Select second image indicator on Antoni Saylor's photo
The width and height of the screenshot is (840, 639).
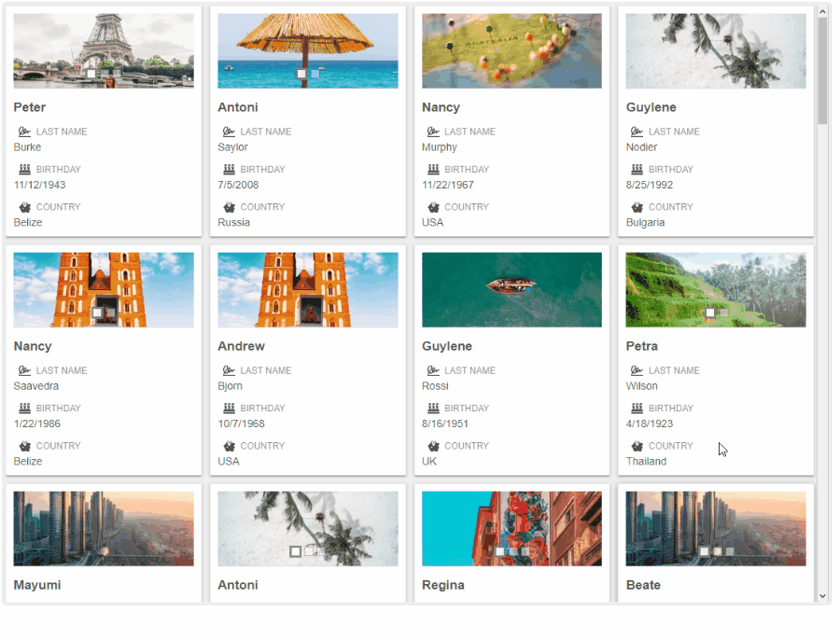315,74
